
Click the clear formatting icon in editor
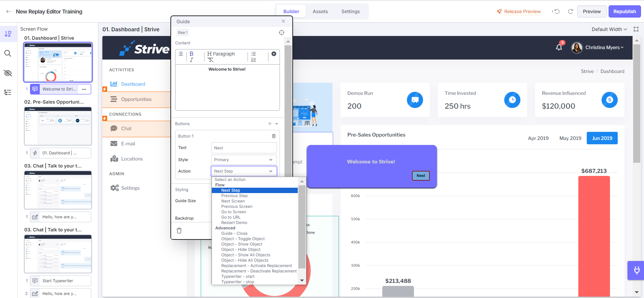tap(211, 60)
